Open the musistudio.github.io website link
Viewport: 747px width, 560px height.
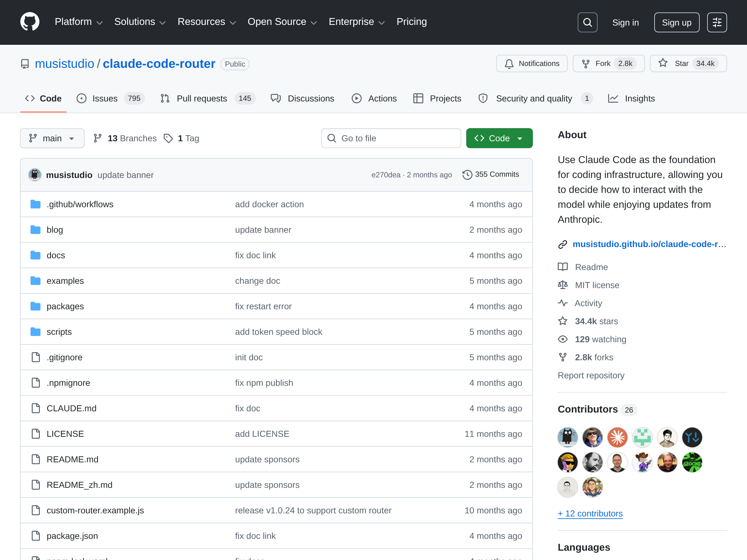[x=649, y=244]
